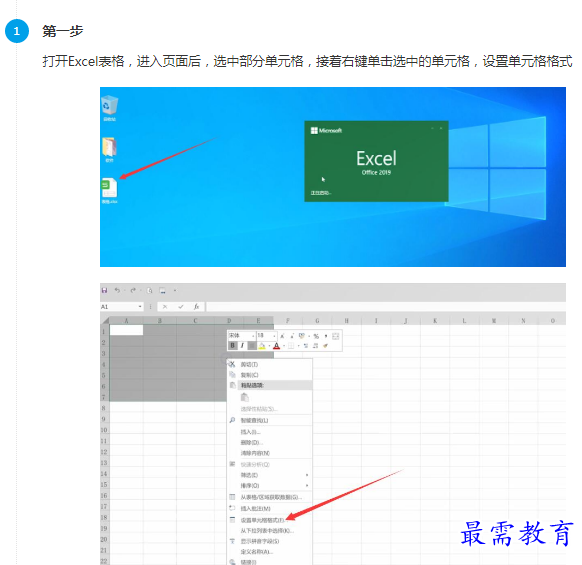Click into the formula bar input area
The width and height of the screenshot is (582, 565).
386,307
